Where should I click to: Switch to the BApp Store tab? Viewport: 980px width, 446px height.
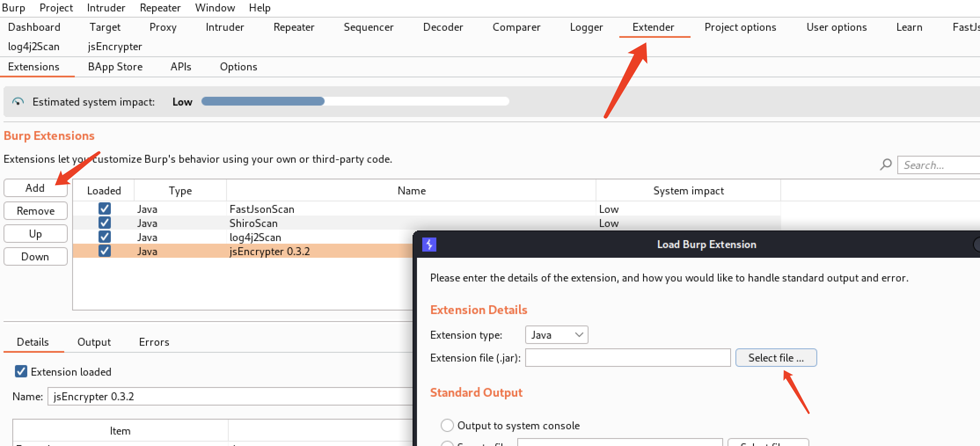(x=115, y=67)
